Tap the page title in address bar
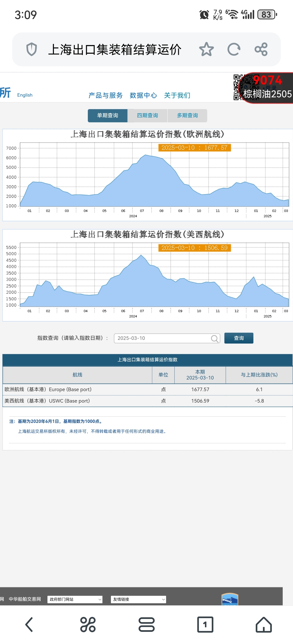The image size is (293, 644). point(115,49)
